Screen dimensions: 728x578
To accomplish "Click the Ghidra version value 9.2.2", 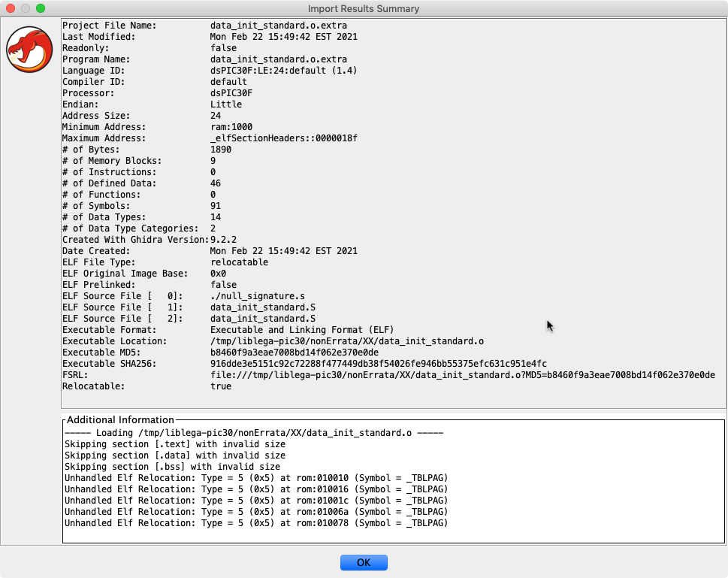I will [223, 240].
